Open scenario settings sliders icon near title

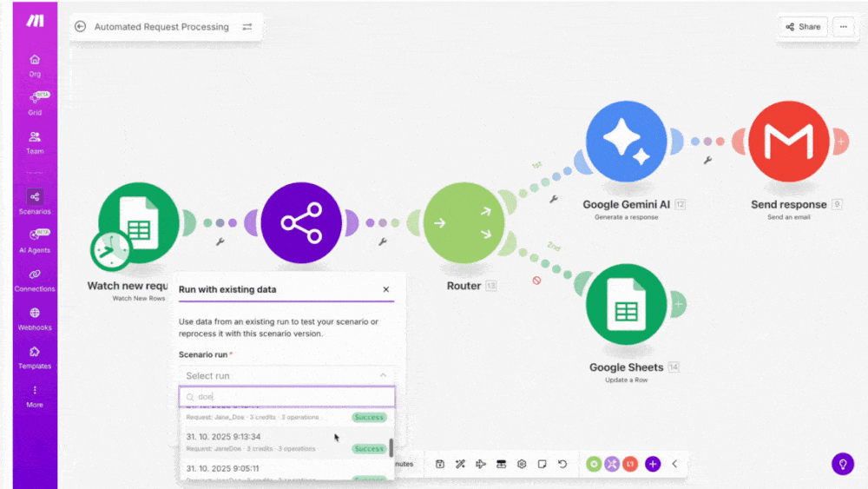point(247,27)
